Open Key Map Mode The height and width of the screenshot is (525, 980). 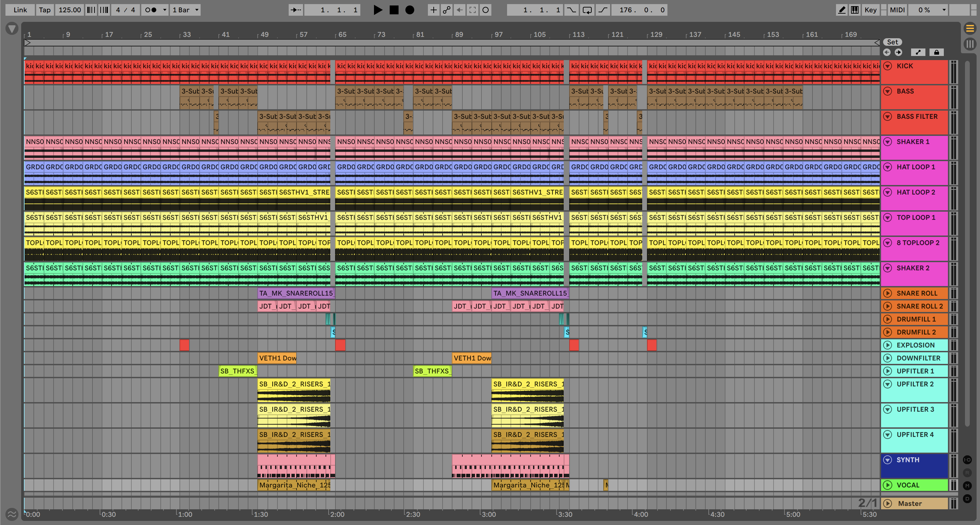tap(870, 10)
